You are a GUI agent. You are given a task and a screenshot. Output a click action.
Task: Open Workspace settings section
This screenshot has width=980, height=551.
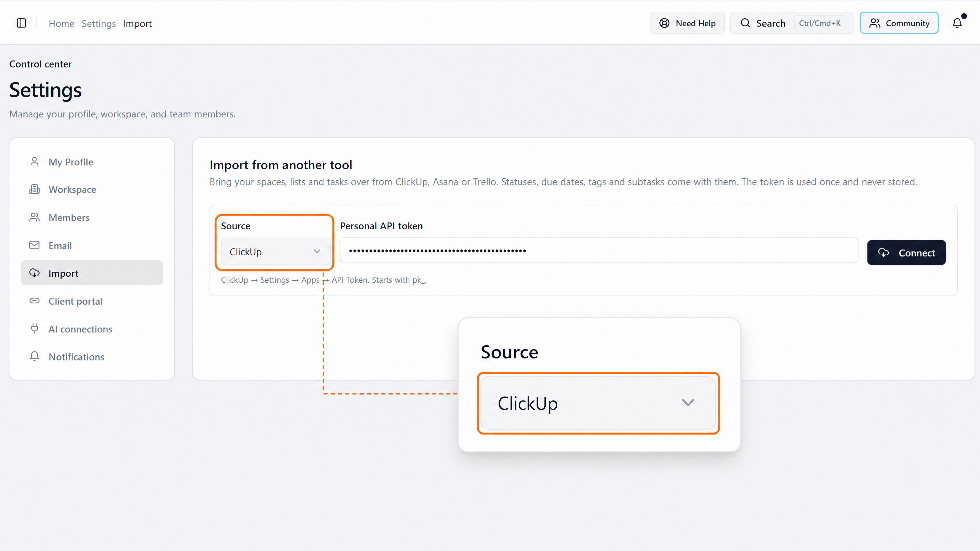click(92, 189)
